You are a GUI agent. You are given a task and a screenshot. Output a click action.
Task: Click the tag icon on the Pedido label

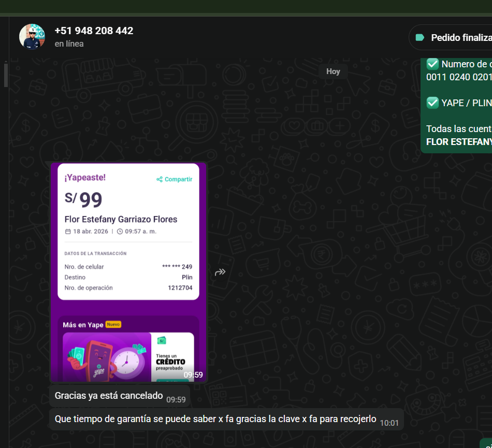(x=420, y=37)
